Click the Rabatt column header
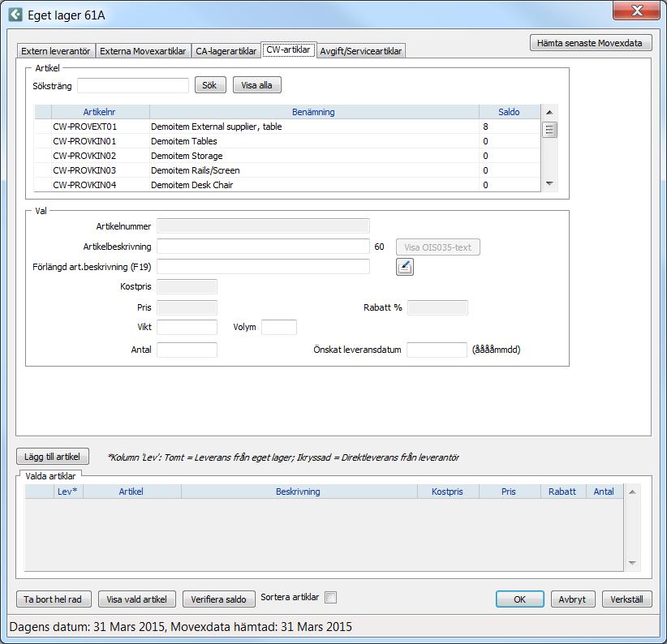The height and width of the screenshot is (644, 667). pos(562,492)
